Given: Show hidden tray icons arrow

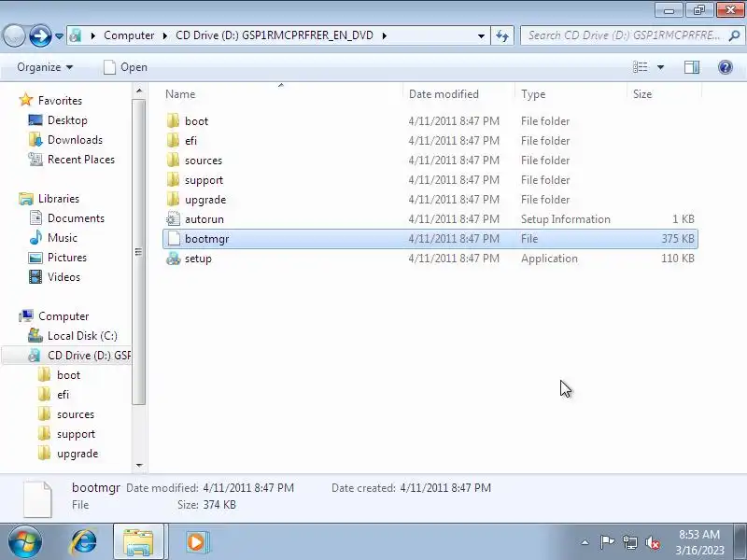Looking at the screenshot, I should [x=585, y=542].
